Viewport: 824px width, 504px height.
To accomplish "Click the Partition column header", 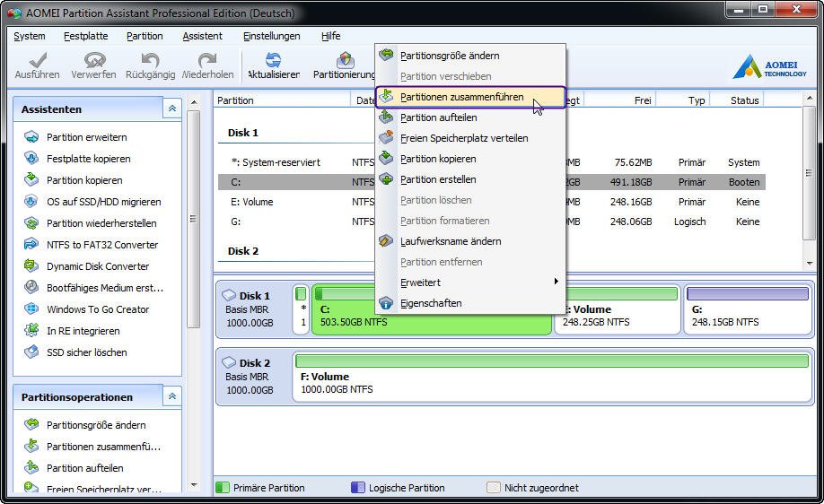I will click(x=282, y=100).
